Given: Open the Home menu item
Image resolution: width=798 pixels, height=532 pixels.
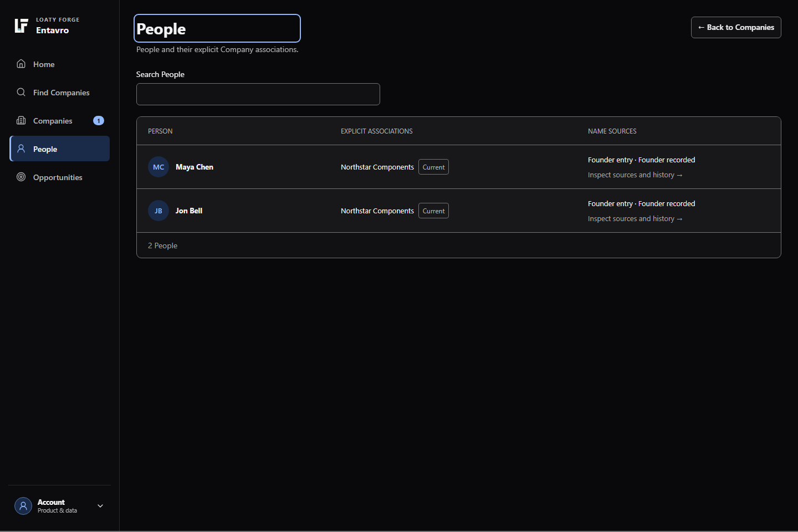Looking at the screenshot, I should coord(60,64).
